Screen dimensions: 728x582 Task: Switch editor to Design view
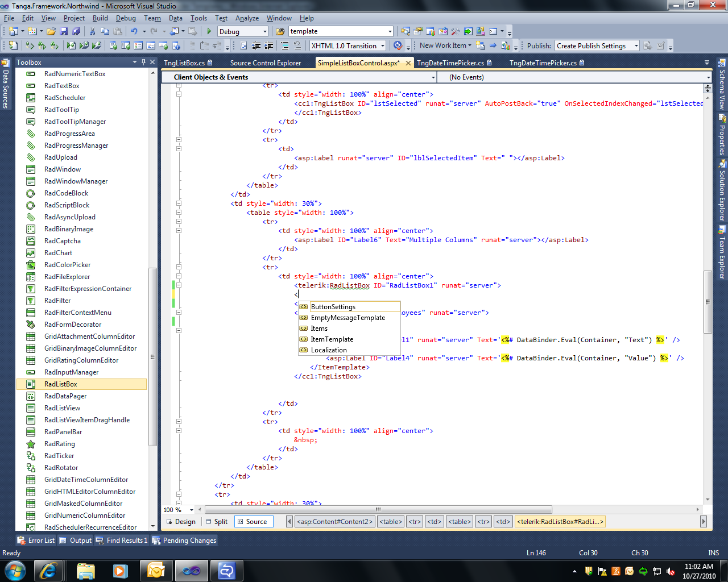pos(180,522)
